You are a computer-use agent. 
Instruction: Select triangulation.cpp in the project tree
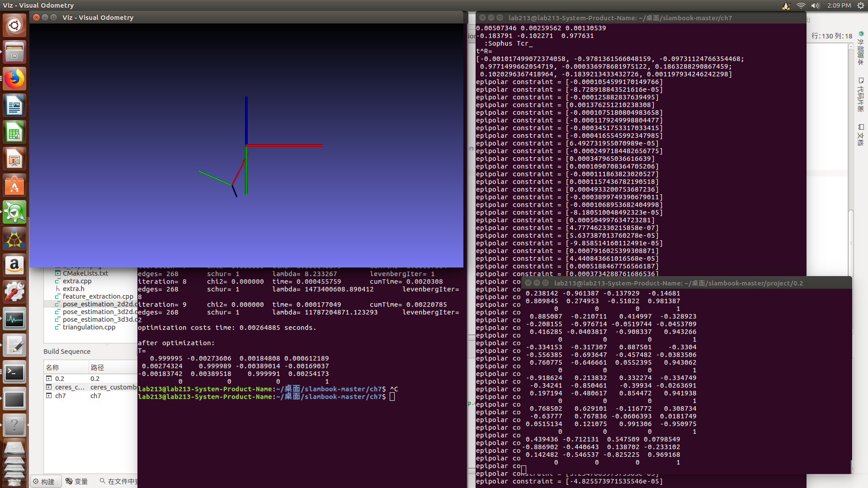[89, 327]
